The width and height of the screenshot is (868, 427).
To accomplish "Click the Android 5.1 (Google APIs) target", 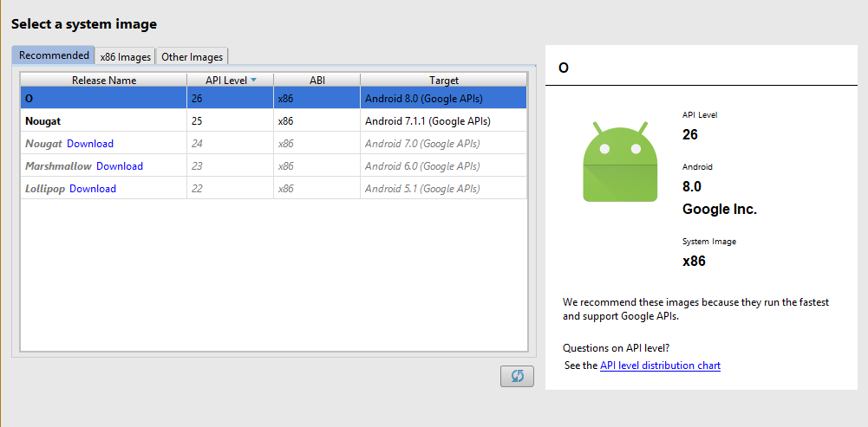I will click(422, 189).
